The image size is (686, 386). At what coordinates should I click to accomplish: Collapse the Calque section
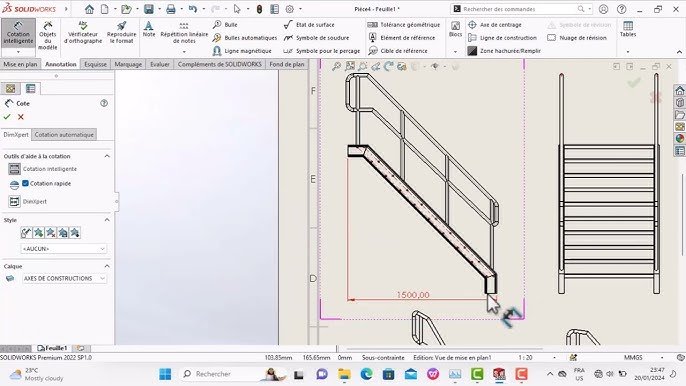pyautogui.click(x=107, y=266)
